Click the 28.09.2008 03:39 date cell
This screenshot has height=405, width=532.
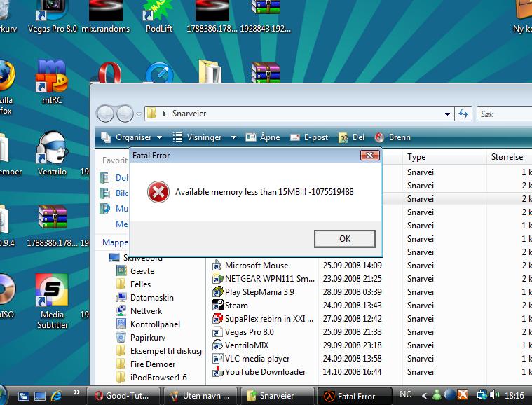(352, 292)
